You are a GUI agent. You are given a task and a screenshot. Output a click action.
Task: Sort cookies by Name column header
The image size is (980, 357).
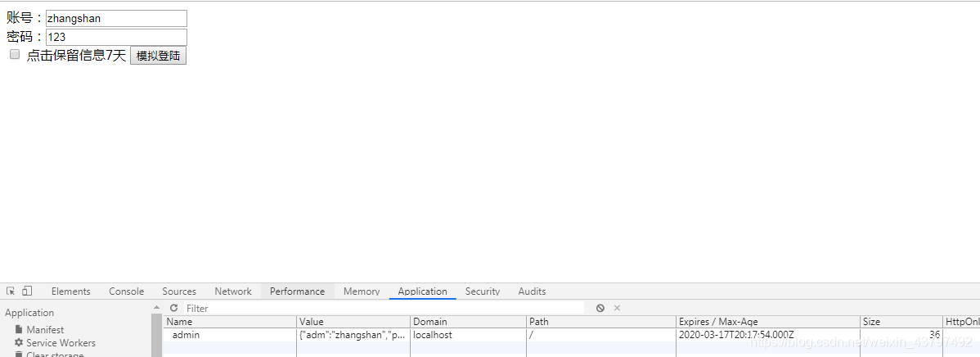pos(229,321)
